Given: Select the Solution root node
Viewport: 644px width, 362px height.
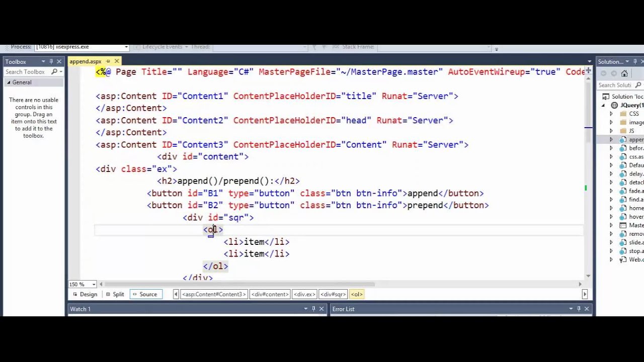Looking at the screenshot, I should [x=624, y=97].
